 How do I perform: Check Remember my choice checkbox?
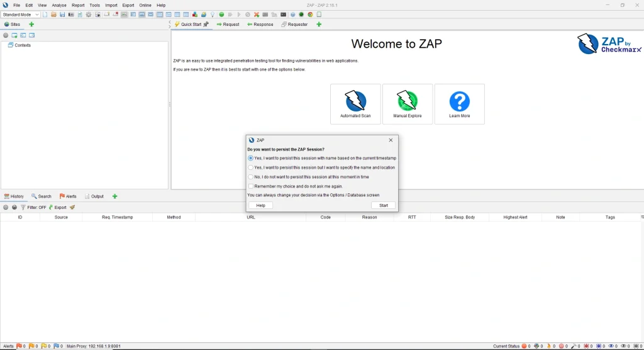(251, 186)
